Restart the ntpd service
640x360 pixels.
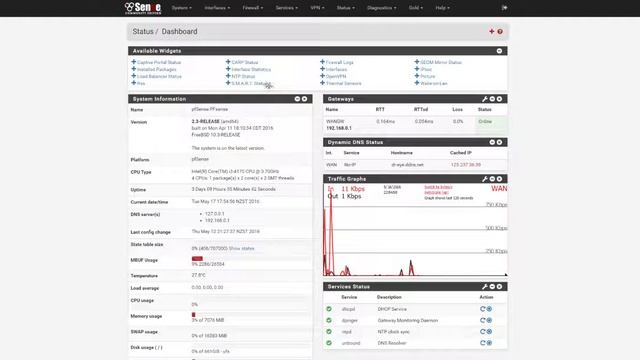coord(482,332)
